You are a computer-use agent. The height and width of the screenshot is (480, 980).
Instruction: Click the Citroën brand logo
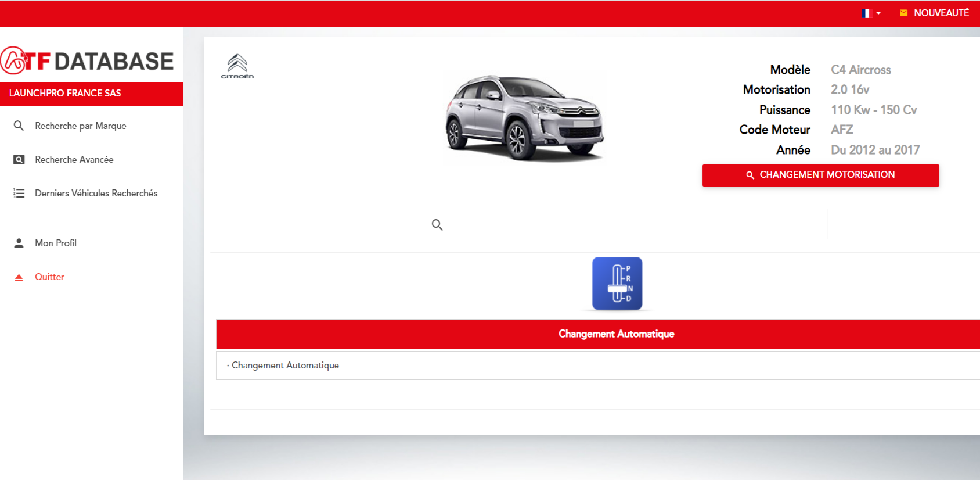(x=237, y=66)
